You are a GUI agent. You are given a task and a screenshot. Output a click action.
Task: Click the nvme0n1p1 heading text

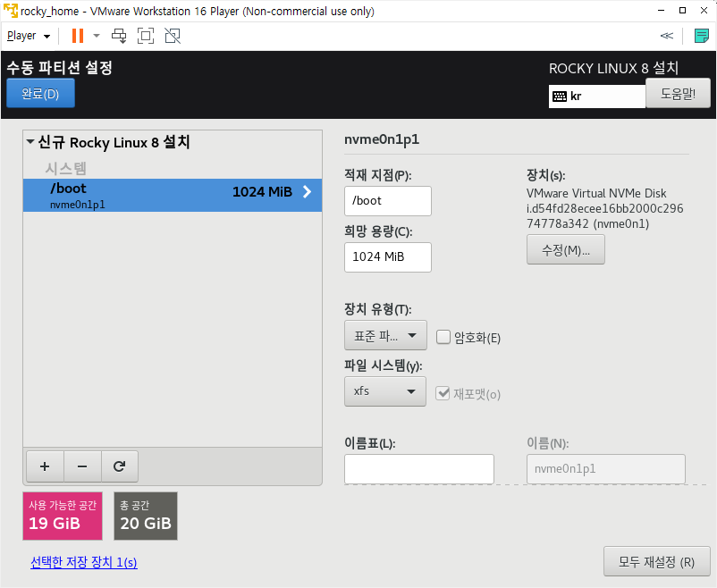click(382, 139)
